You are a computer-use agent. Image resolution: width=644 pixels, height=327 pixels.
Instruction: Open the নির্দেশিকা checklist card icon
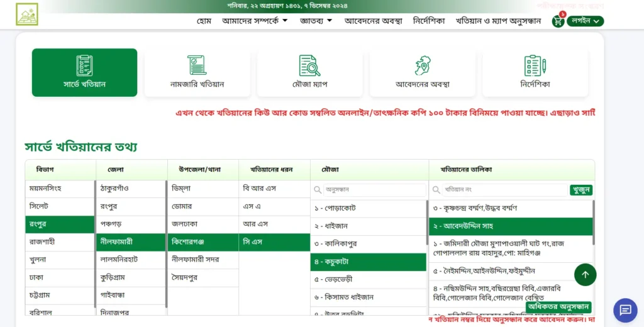535,65
